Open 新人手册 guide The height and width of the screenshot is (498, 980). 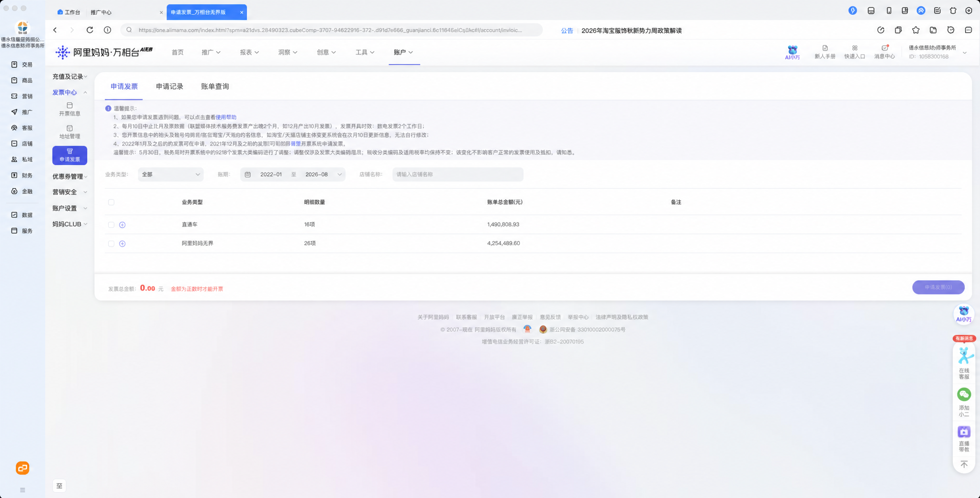(825, 52)
